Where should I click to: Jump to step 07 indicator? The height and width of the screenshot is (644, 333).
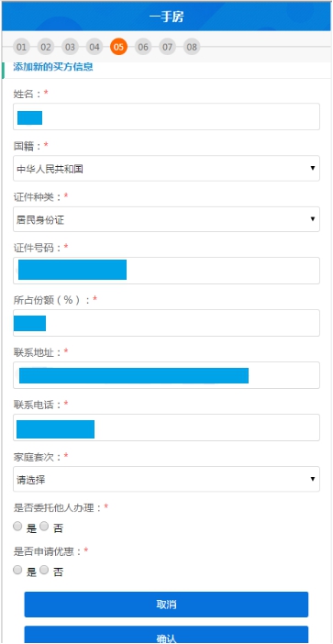(167, 47)
